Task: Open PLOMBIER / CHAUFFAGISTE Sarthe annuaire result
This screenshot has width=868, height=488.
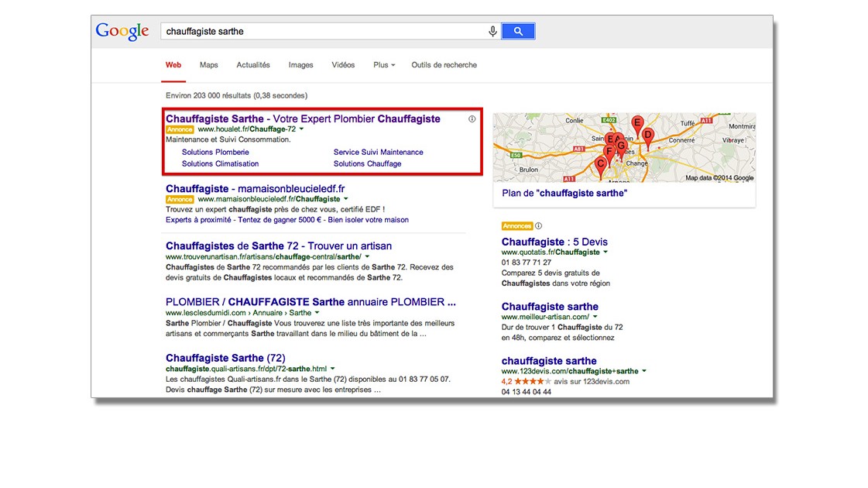Action: pos(310,302)
